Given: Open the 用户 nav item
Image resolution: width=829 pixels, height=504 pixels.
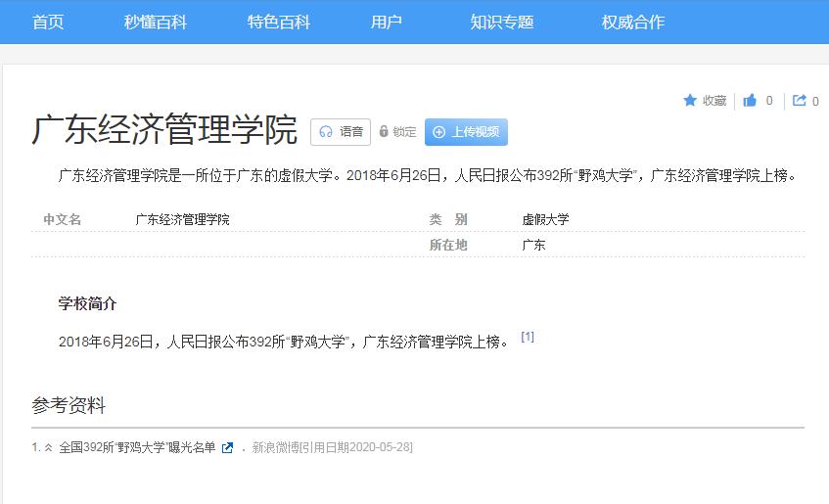Looking at the screenshot, I should (x=387, y=23).
